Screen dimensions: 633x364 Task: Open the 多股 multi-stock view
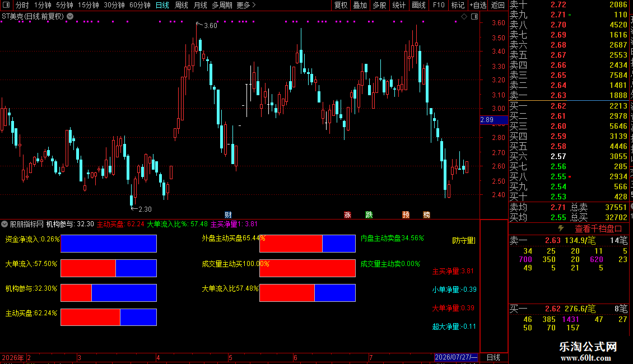(x=379, y=5)
